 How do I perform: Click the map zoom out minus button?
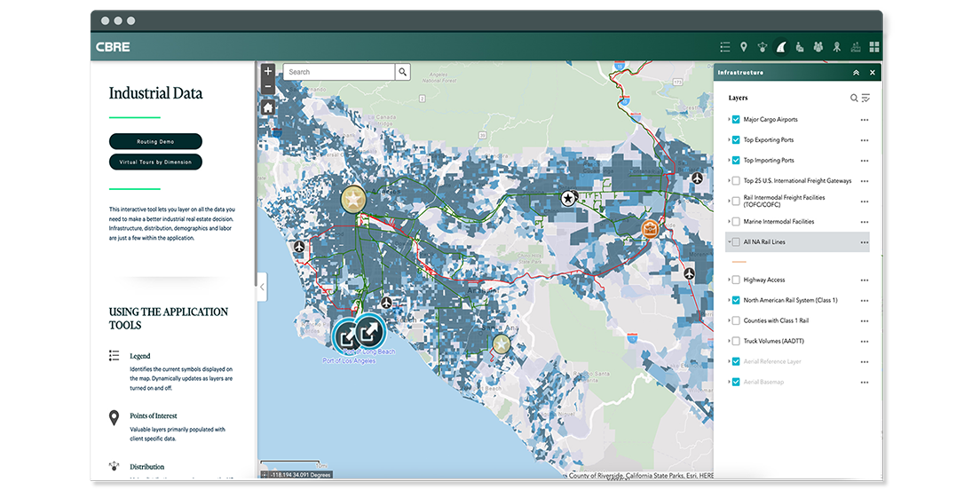click(268, 87)
